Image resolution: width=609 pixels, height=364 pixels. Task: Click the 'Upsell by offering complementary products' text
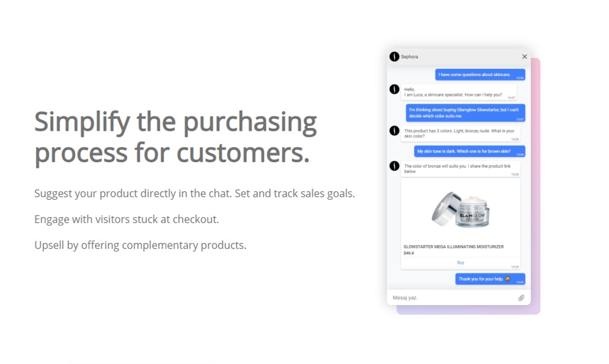tap(141, 245)
